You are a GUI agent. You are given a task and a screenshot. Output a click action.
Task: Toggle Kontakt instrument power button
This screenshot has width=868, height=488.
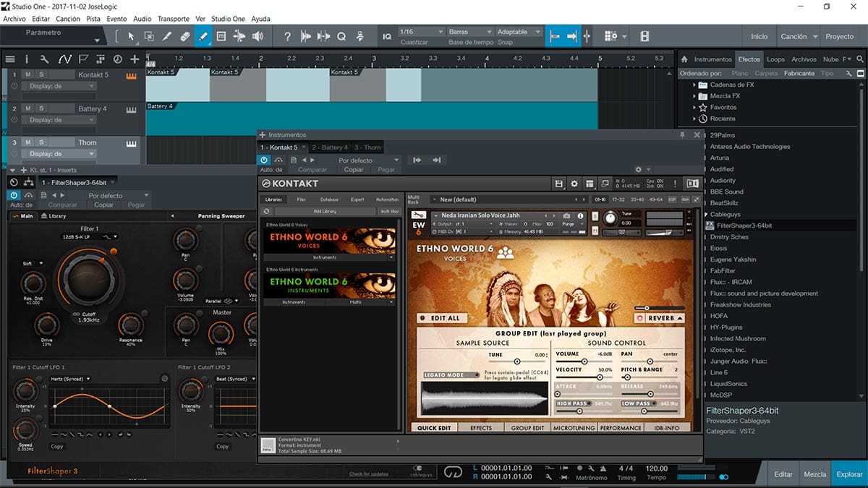264,160
